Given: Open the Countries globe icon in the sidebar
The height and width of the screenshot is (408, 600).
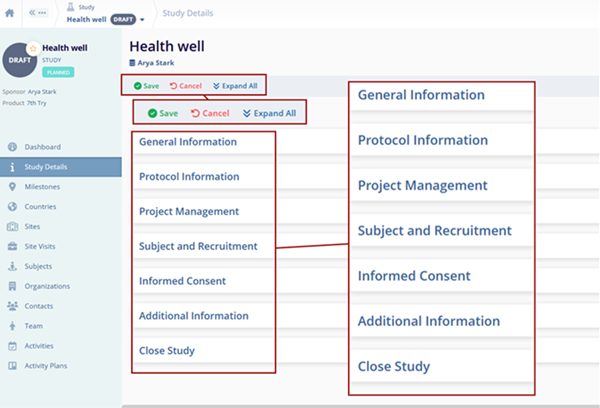Looking at the screenshot, I should click(11, 206).
